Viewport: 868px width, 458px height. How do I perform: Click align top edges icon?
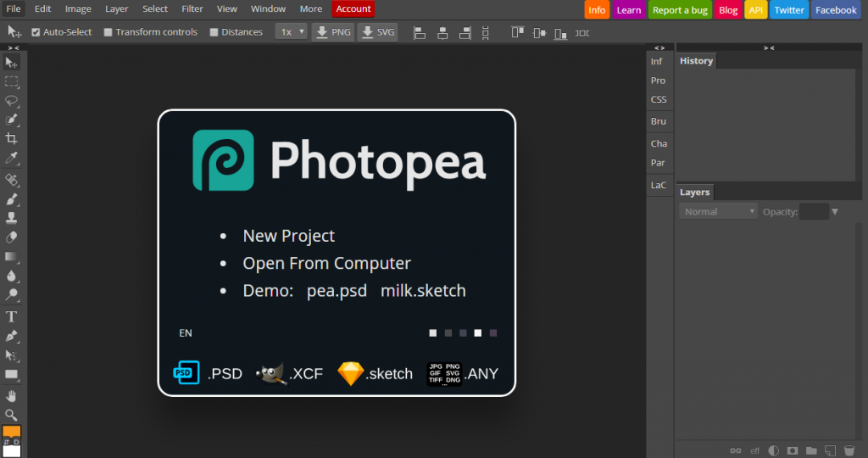[518, 33]
